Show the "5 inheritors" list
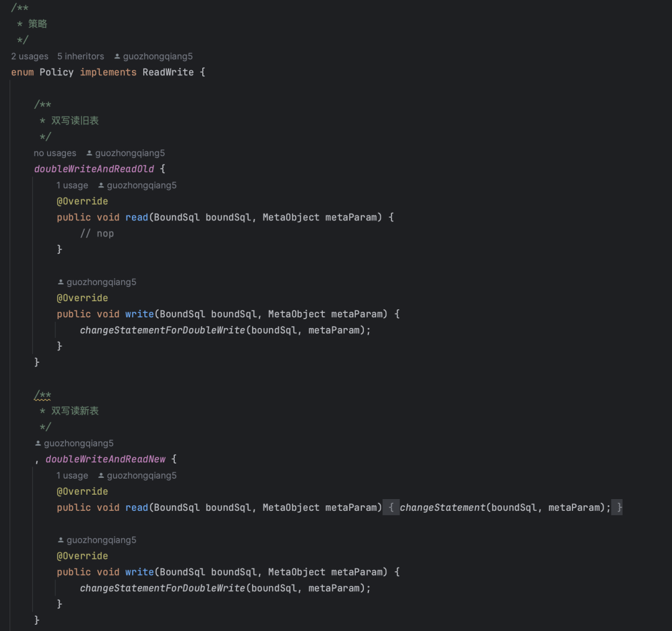The height and width of the screenshot is (631, 672). click(x=80, y=56)
